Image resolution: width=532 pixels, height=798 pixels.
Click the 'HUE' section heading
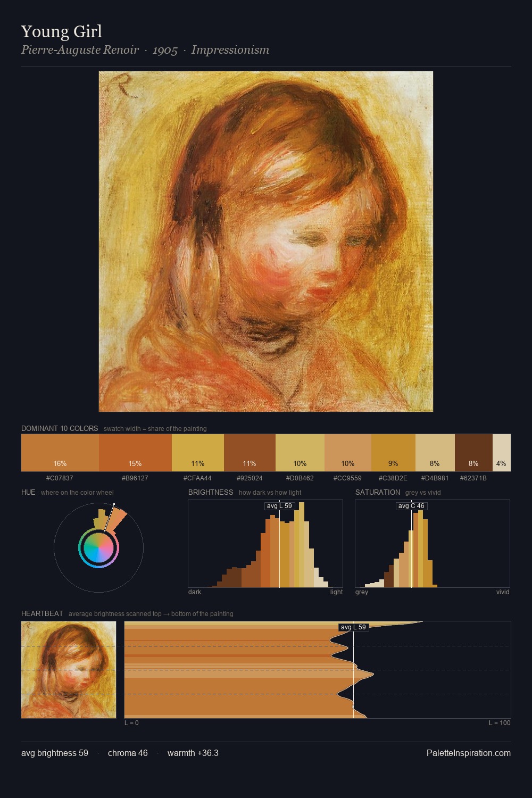coord(28,492)
